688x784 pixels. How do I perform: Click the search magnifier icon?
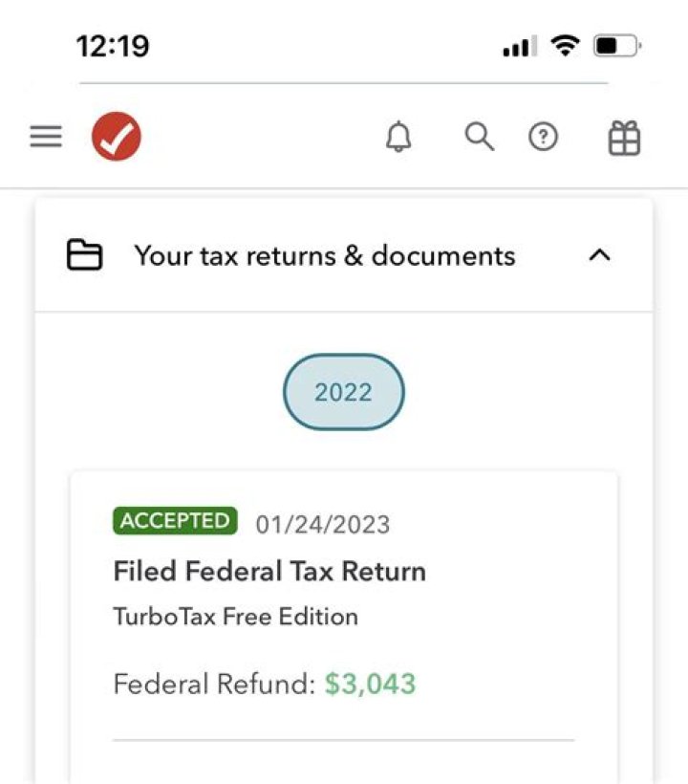480,138
